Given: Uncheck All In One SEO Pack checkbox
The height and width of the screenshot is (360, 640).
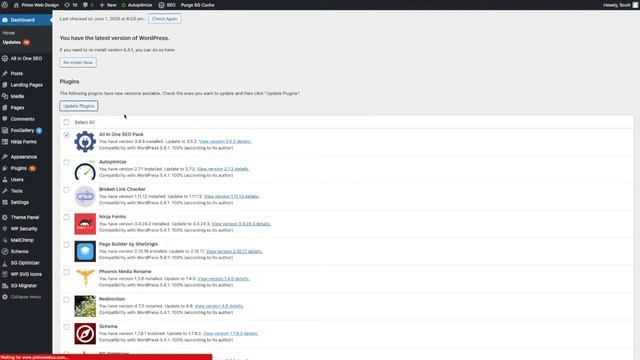Looking at the screenshot, I should point(66,135).
